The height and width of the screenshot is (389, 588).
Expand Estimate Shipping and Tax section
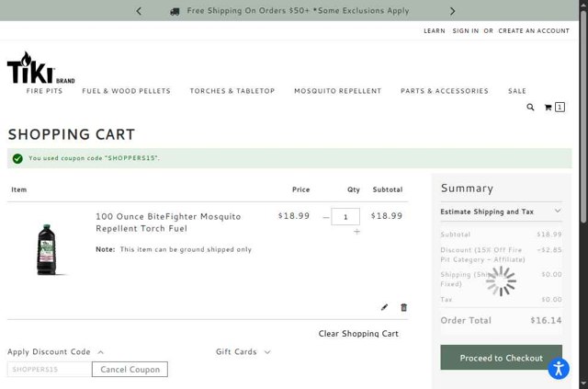[x=501, y=212]
